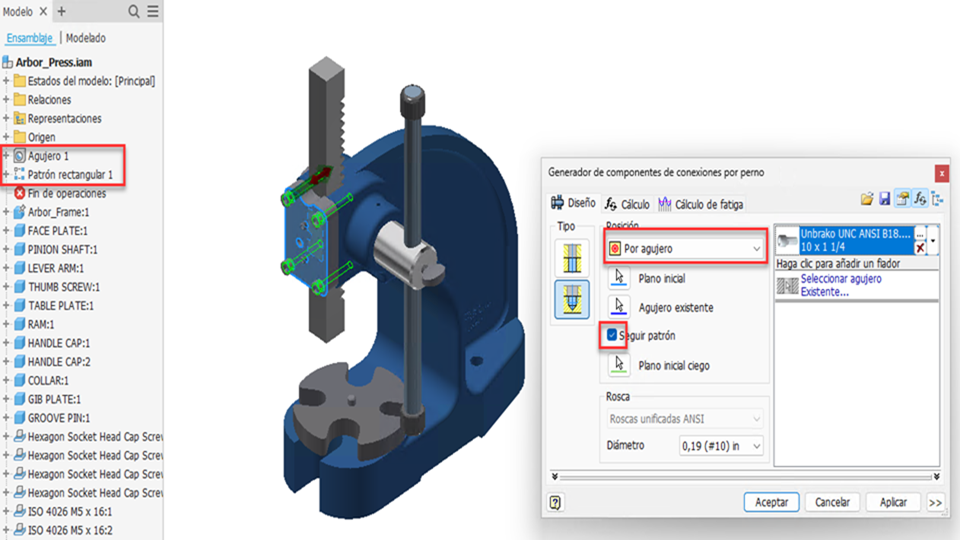Select the LEVER ARM:1 part icon
Viewport: 960px width, 540px height.
pyautogui.click(x=20, y=268)
